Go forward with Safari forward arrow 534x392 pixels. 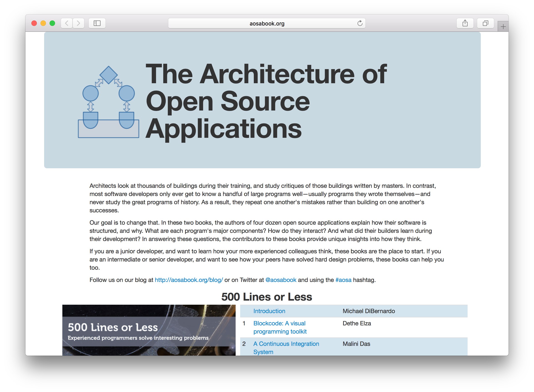click(78, 23)
